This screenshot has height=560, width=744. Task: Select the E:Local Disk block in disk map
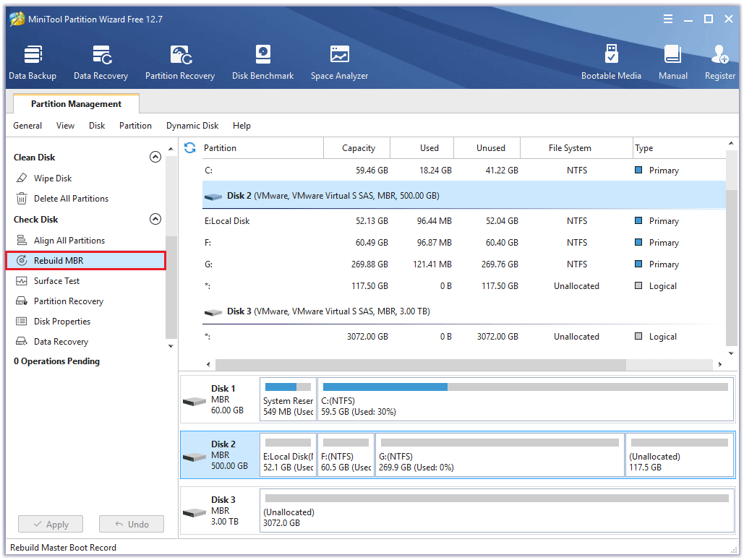[x=288, y=455]
